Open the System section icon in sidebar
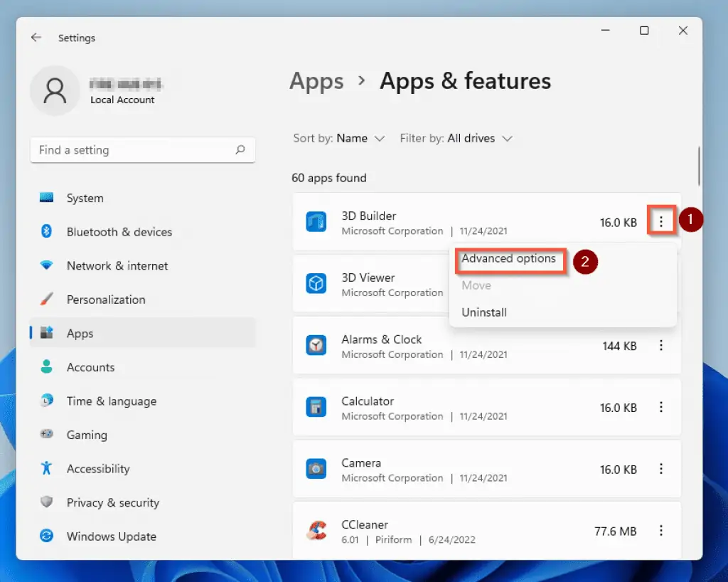Viewport: 728px width, 582px height. 47,198
